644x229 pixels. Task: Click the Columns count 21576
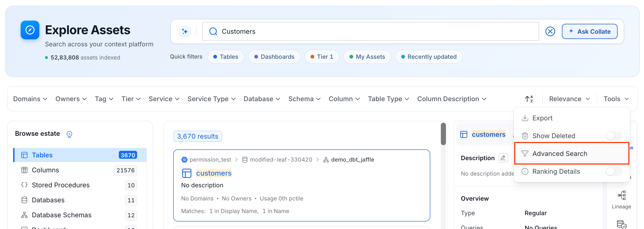[x=126, y=170]
